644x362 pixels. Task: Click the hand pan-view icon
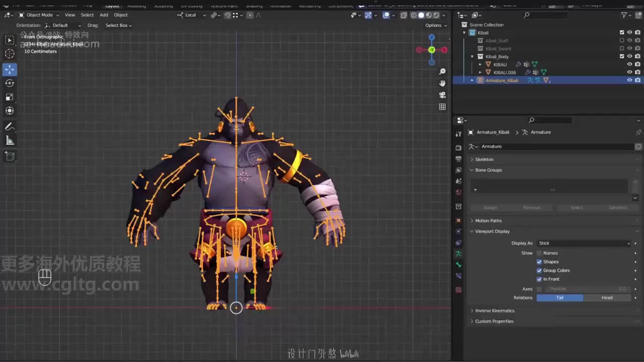[x=442, y=83]
